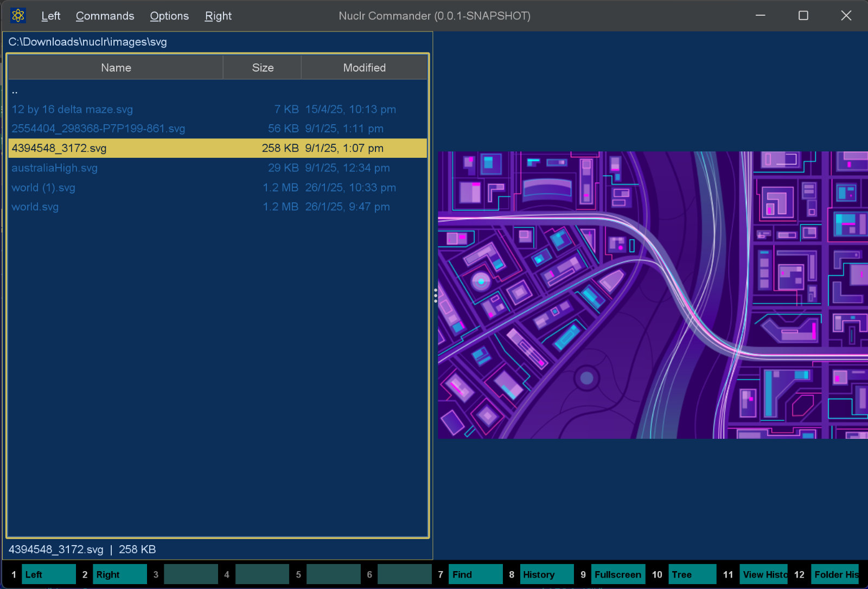The image size is (868, 589).
Task: Click the 56 KB size cell
Action: coord(283,129)
